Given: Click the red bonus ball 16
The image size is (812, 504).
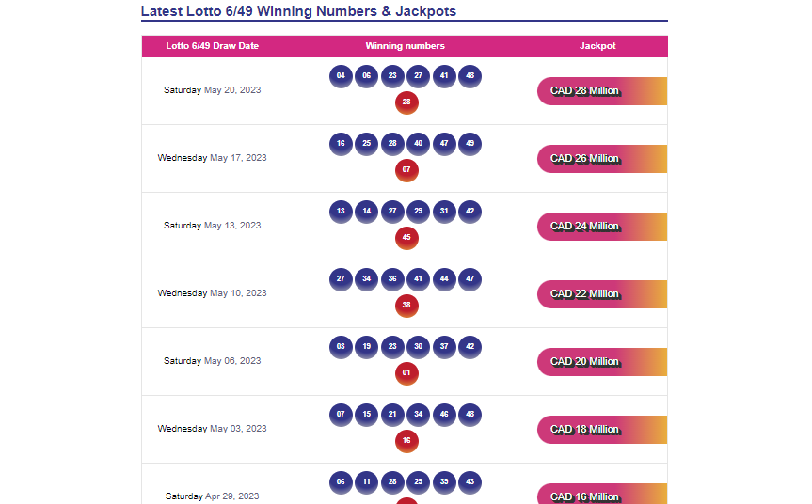Looking at the screenshot, I should tap(406, 441).
